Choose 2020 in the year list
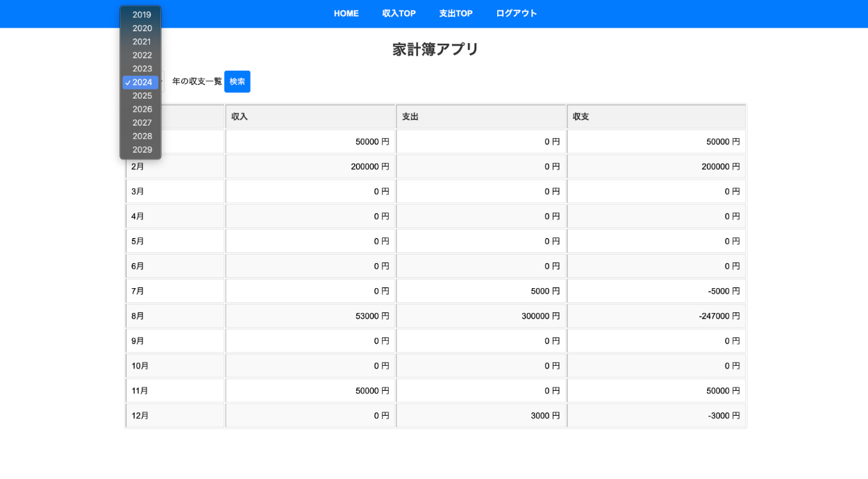868x479 pixels. point(142,28)
